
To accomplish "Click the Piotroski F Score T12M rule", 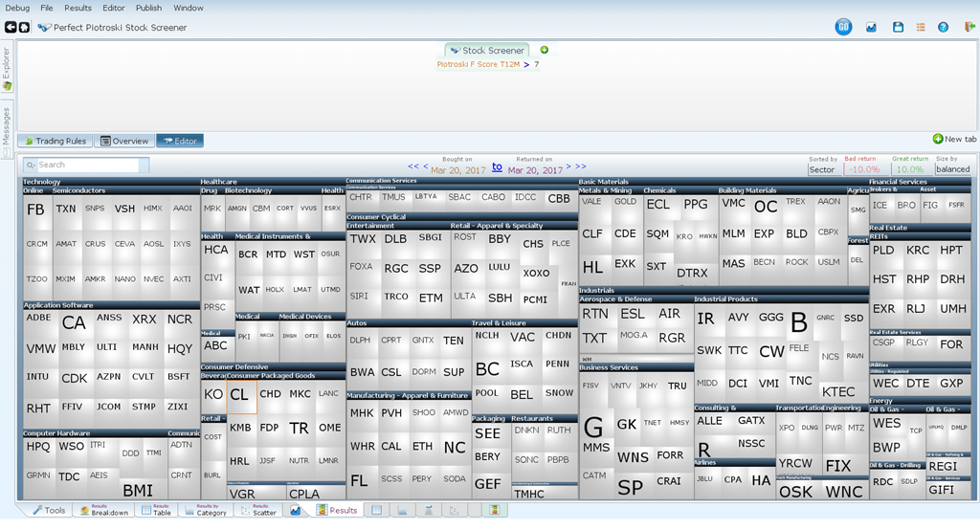I will pyautogui.click(x=479, y=64).
